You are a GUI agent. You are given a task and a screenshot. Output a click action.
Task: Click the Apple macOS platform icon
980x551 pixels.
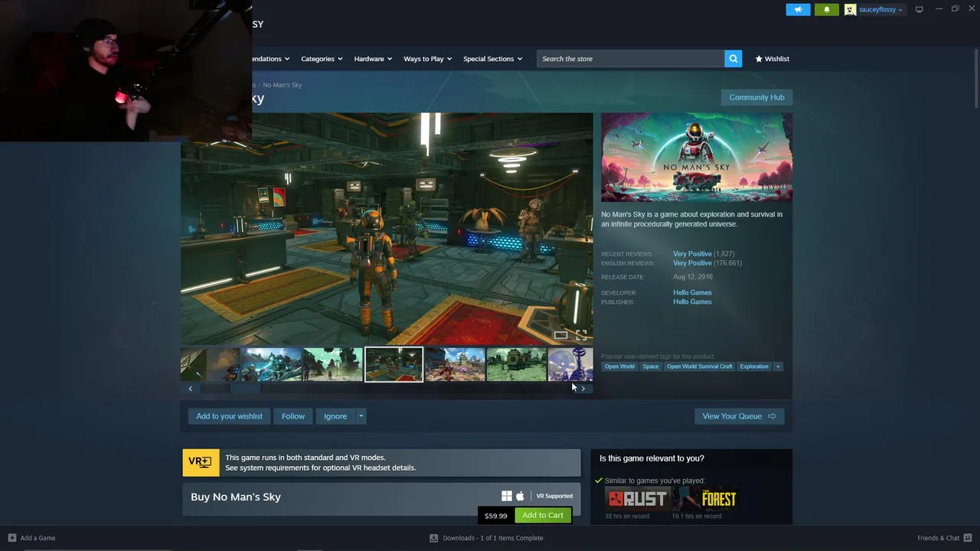click(x=521, y=496)
